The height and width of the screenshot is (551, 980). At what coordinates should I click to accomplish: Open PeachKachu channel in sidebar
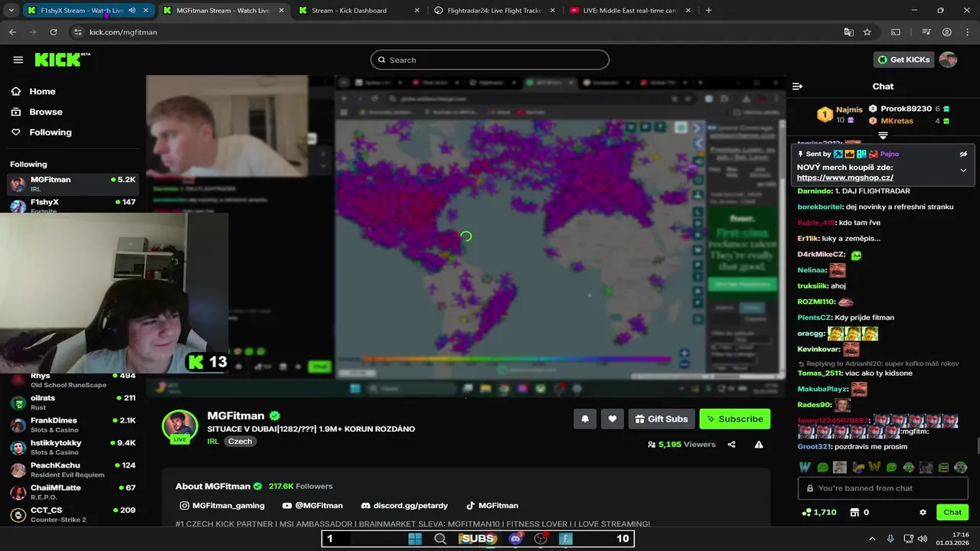click(73, 469)
